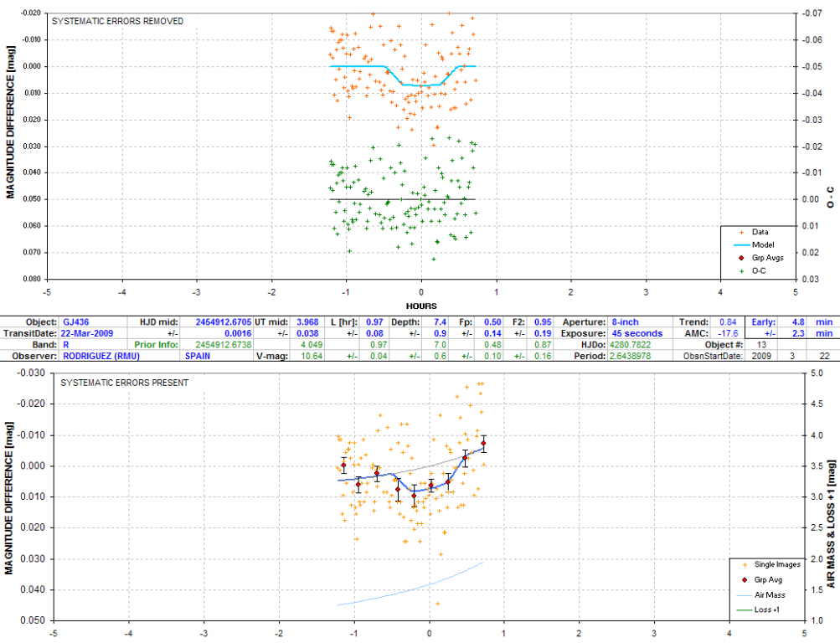Click the orange Data marker in upper legend

[x=736, y=232]
